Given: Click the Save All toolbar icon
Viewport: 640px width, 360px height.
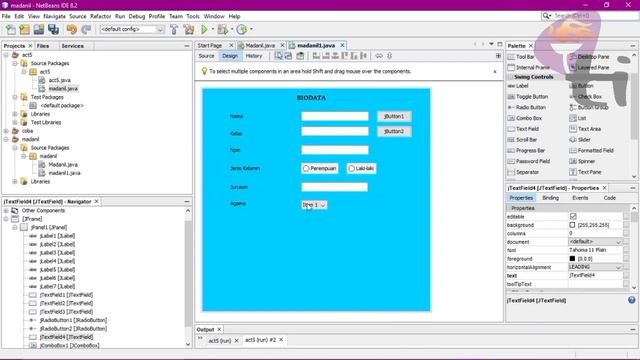Looking at the screenshot, I should point(53,29).
